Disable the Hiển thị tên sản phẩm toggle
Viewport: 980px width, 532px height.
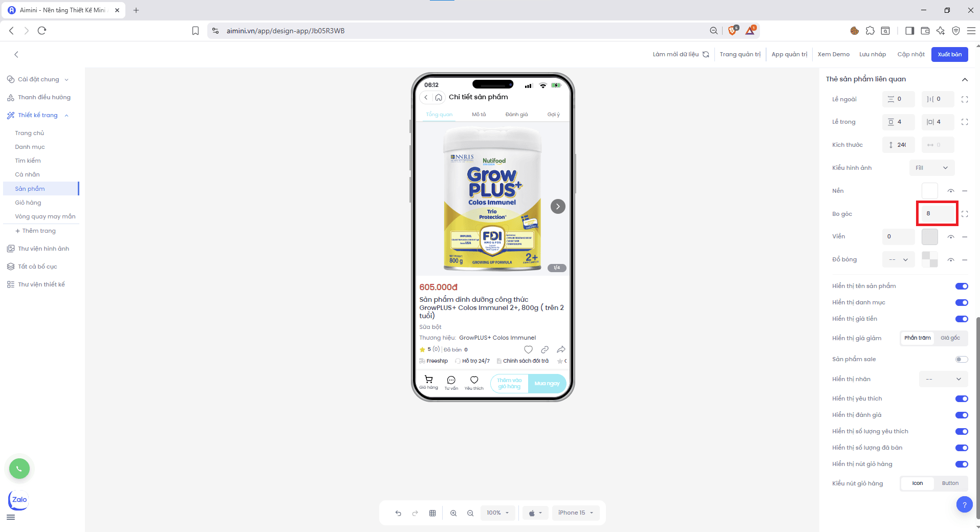click(x=962, y=286)
